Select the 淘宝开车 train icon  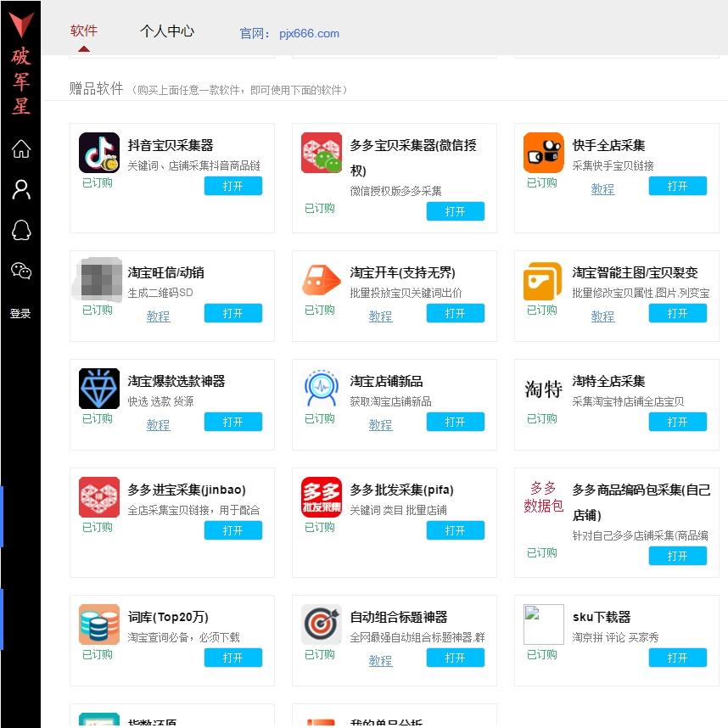(322, 280)
